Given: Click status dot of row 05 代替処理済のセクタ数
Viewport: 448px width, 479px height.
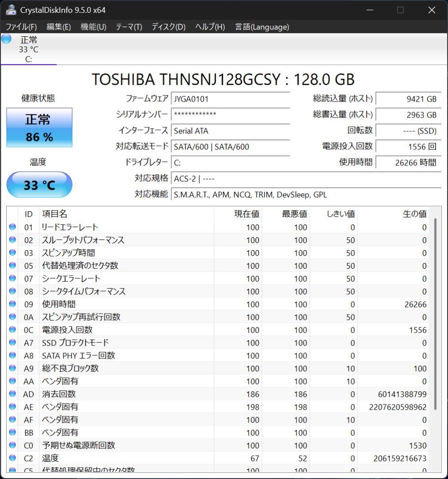Looking at the screenshot, I should click(x=12, y=265).
